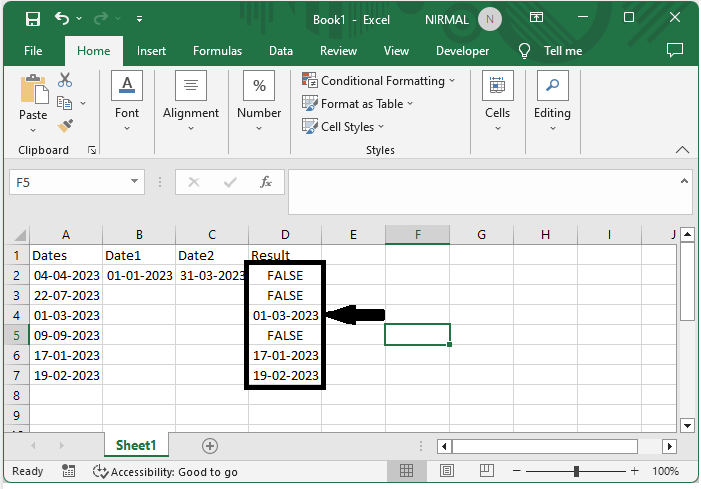This screenshot has height=489, width=701.
Task: Click the zoom slider handle
Action: coord(576,471)
